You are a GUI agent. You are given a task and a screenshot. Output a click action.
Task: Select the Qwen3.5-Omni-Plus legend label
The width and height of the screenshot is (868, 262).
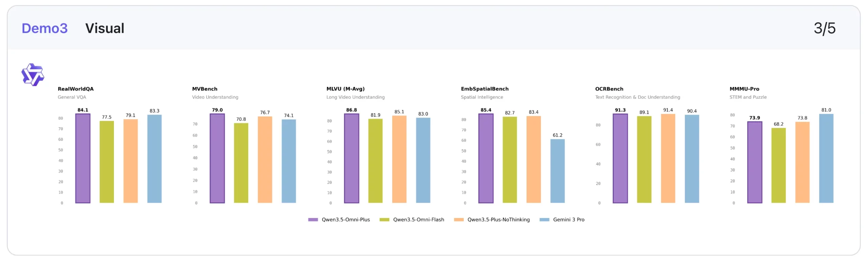[346, 220]
